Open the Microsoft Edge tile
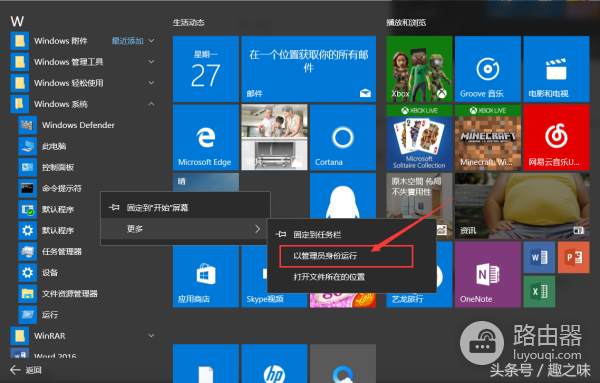Viewport: 600px width, 383px height. [x=206, y=137]
